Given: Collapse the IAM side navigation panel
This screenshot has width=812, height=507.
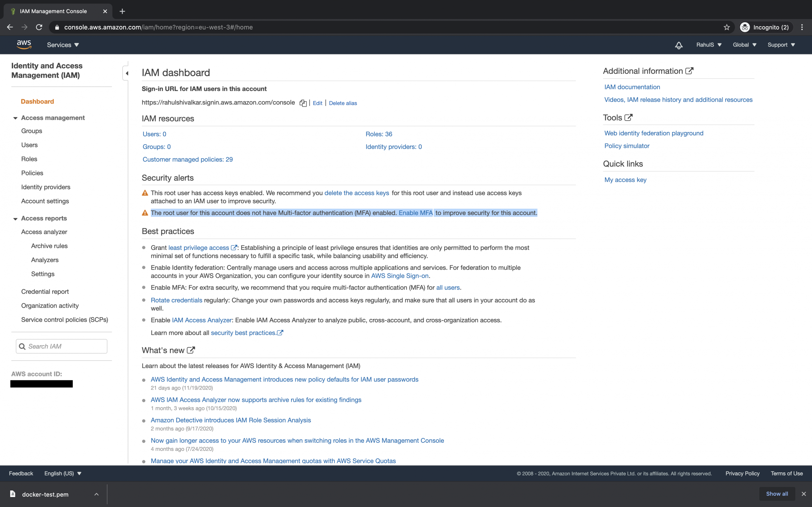Looking at the screenshot, I should [126, 73].
